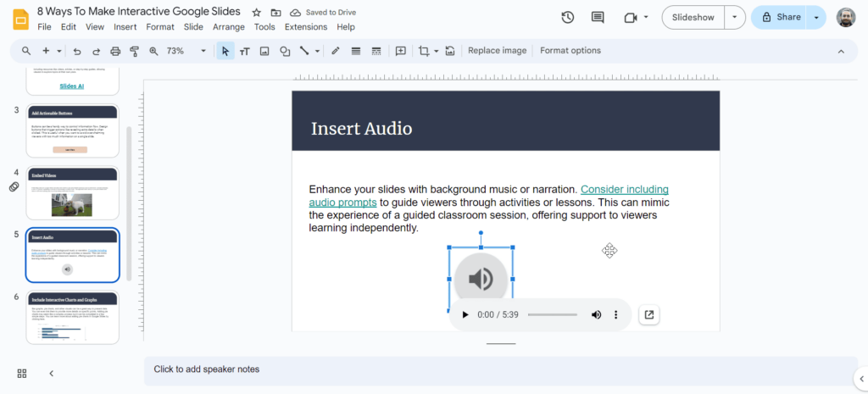868x394 pixels.
Task: Click the Add comment toolbar icon
Action: (400, 51)
